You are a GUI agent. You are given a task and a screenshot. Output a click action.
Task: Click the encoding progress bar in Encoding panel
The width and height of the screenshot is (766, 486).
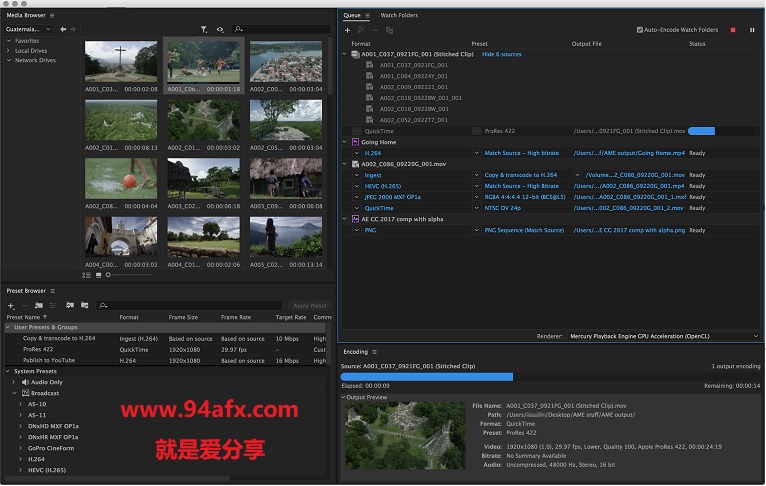coord(550,377)
